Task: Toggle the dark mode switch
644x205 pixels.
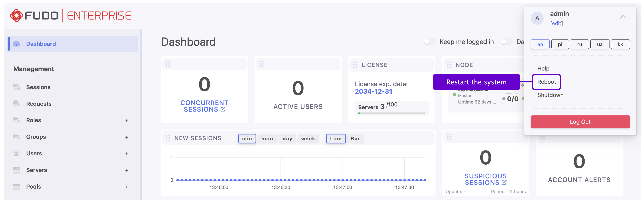Action: [x=506, y=42]
